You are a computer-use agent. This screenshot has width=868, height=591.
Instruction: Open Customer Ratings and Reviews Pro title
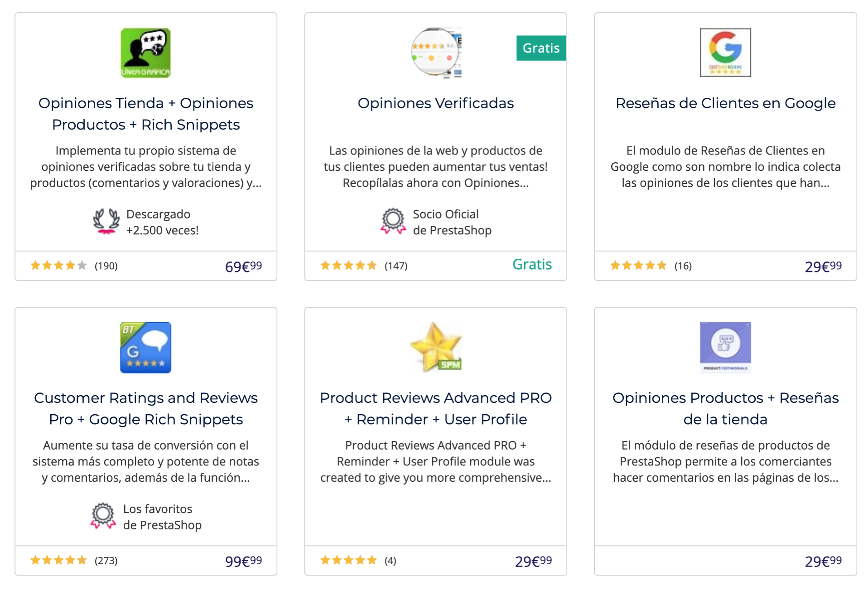(145, 408)
